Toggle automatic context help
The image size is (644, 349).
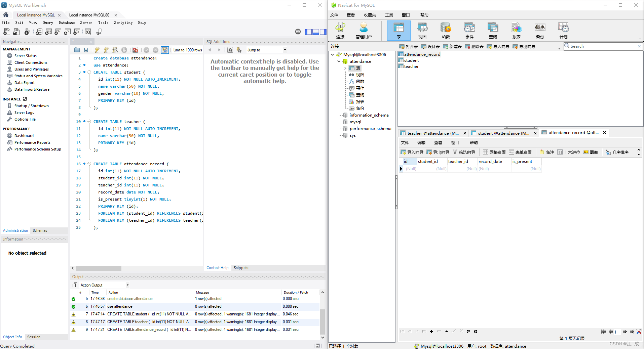(x=239, y=50)
